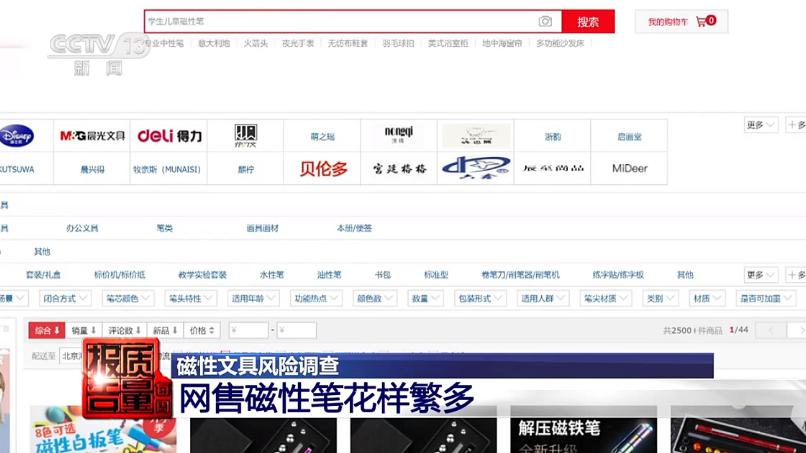Select the blue star swoosh brand logo
Viewport: 806px width, 453px height.
(x=476, y=168)
